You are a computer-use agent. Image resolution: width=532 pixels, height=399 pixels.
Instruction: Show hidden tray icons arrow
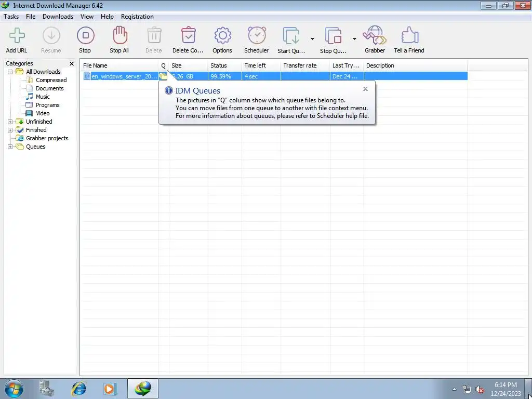pos(454,389)
